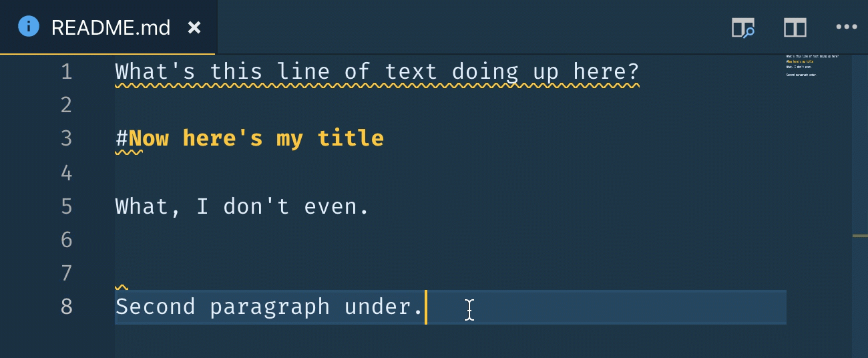Viewport: 868px width, 358px height.
Task: Close the README.md tab
Action: coord(194,28)
